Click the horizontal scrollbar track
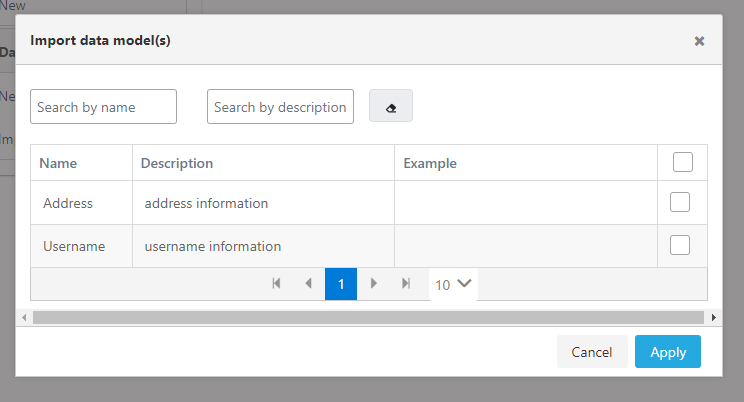This screenshot has width=744, height=402. point(368,317)
